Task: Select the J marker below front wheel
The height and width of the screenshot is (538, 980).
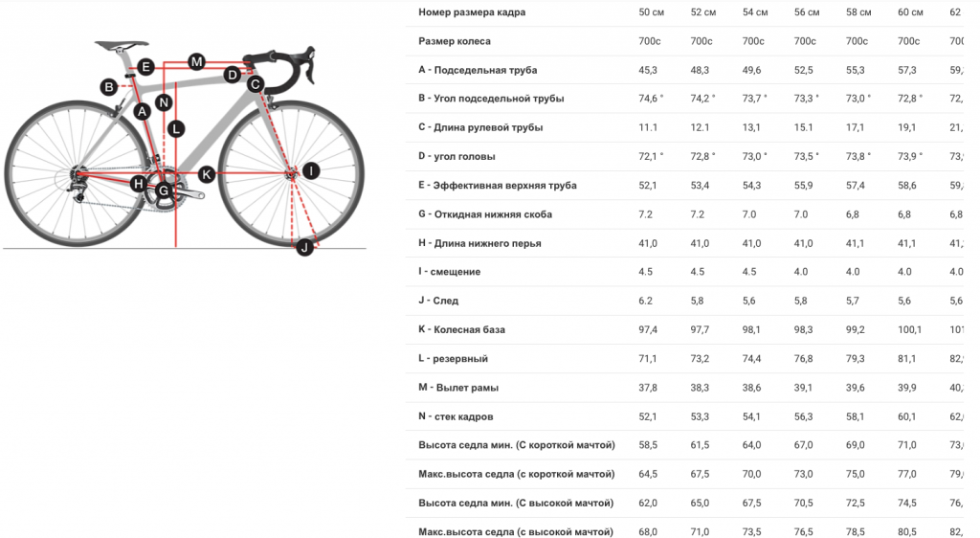Action: 304,248
